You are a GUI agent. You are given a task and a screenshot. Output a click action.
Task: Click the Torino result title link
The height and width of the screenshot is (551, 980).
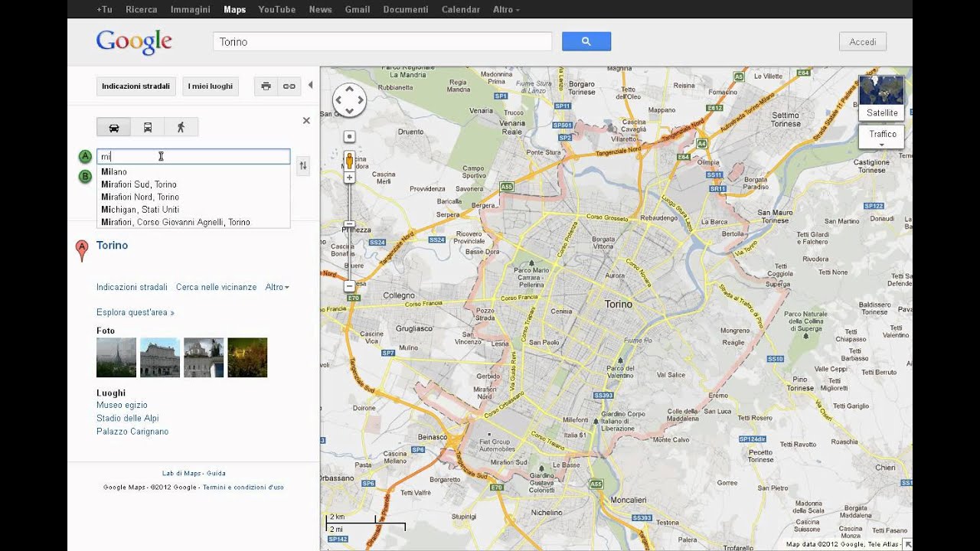tap(112, 246)
